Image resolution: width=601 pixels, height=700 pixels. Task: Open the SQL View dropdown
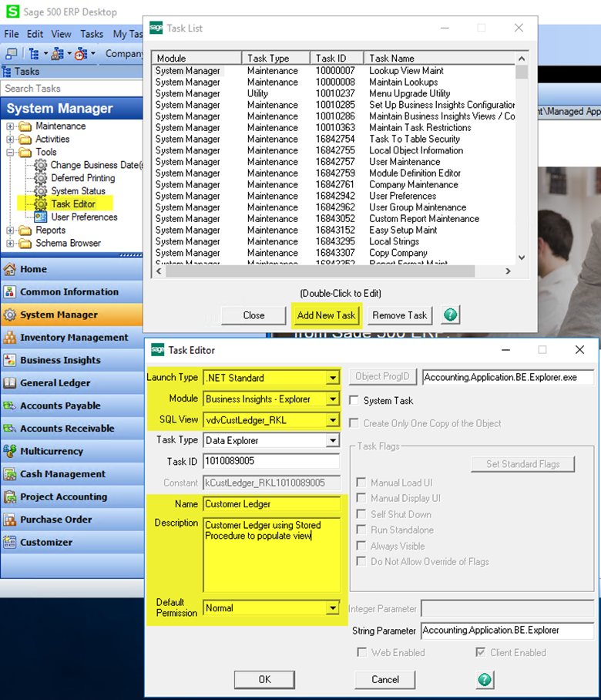tap(332, 420)
